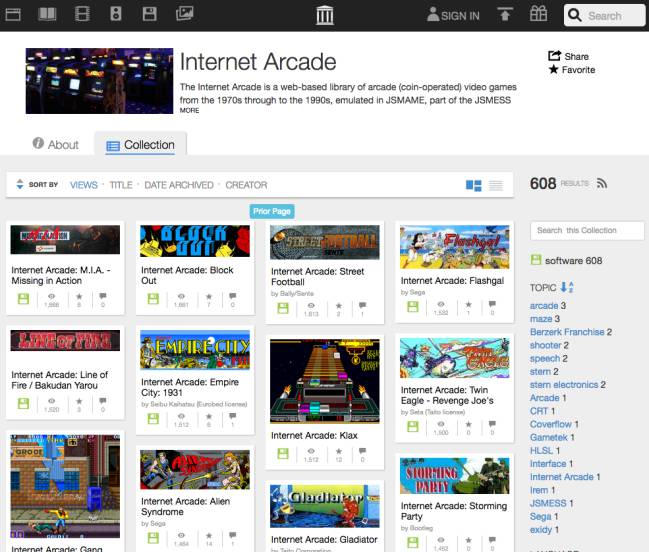Open the Video film icon in top bar
649x552 pixels.
(82, 14)
